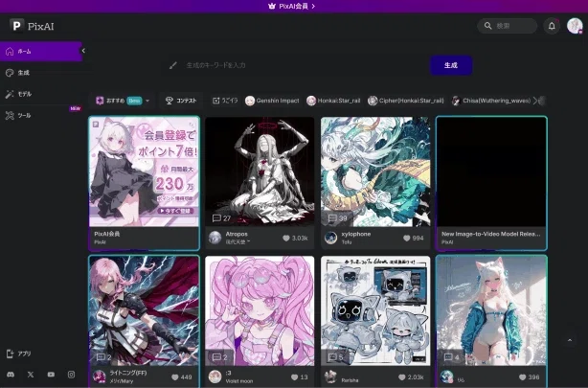Image resolution: width=588 pixels, height=388 pixels.
Task: Select the コンテスト tab
Action: [181, 101]
